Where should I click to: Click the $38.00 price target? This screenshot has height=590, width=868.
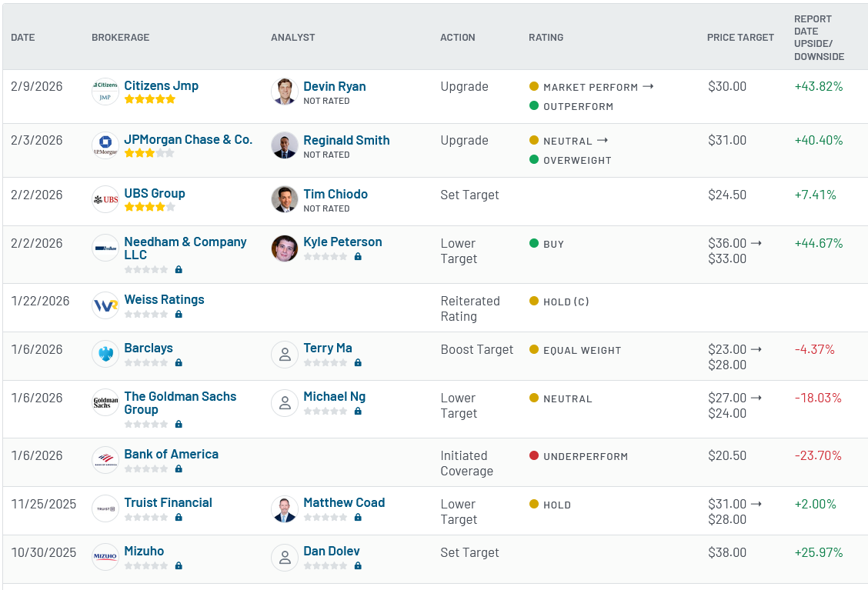(727, 552)
